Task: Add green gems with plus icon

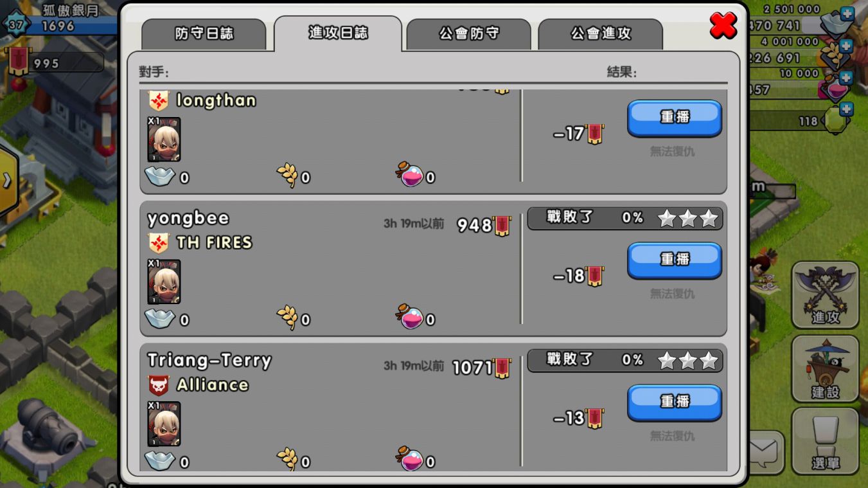Action: (x=847, y=109)
